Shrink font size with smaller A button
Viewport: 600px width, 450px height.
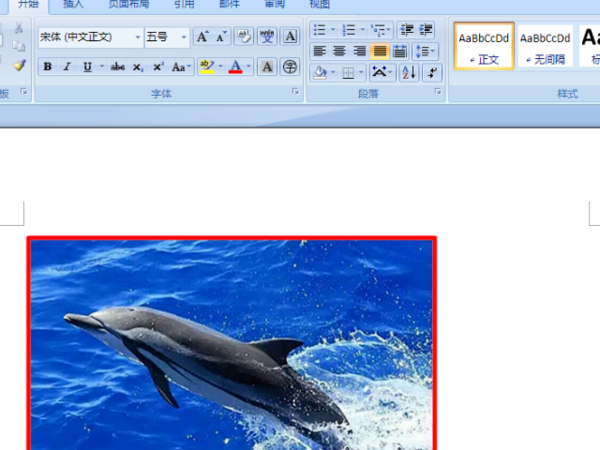point(221,37)
